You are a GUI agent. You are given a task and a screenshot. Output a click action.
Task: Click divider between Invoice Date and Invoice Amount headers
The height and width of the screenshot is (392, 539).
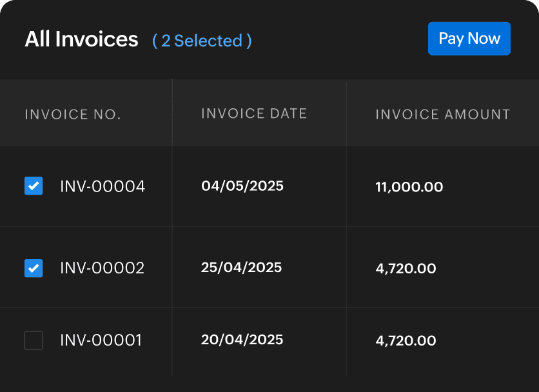click(346, 114)
